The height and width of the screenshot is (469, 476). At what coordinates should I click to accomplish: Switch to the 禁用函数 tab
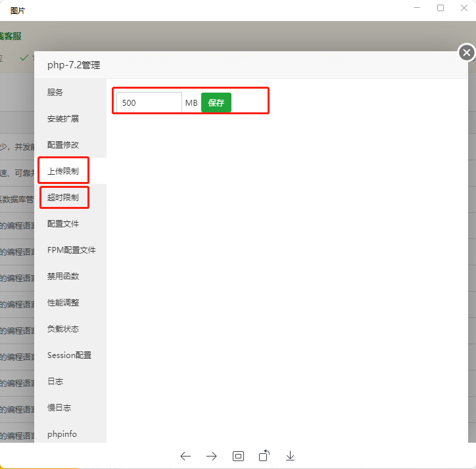coord(63,277)
